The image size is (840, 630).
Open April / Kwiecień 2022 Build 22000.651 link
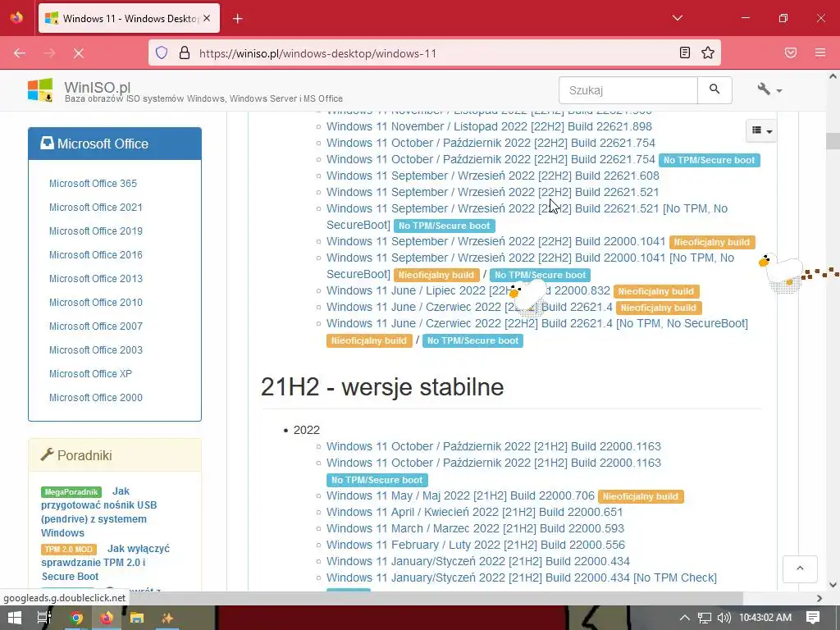(x=475, y=512)
